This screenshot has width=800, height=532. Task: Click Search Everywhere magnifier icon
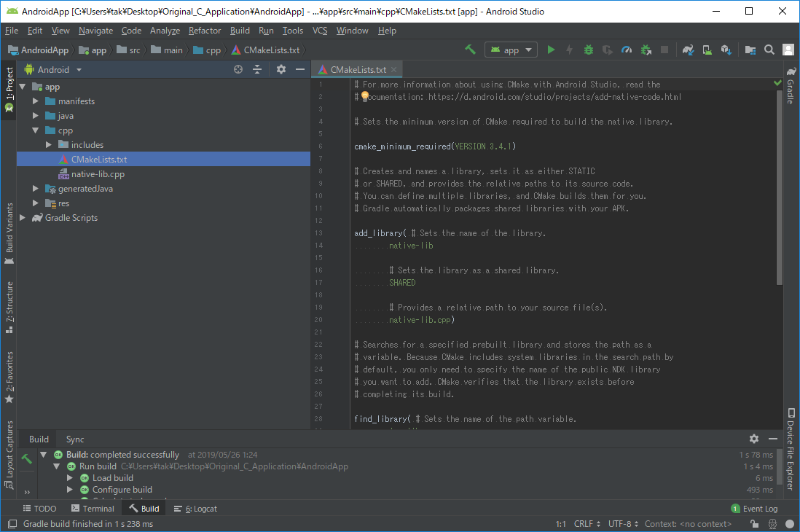769,50
